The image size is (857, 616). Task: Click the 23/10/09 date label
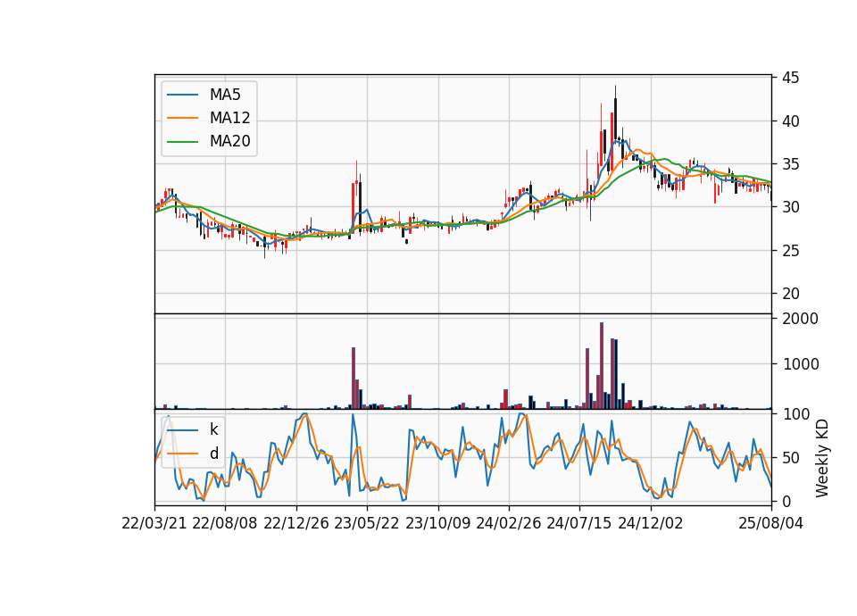pos(437,523)
